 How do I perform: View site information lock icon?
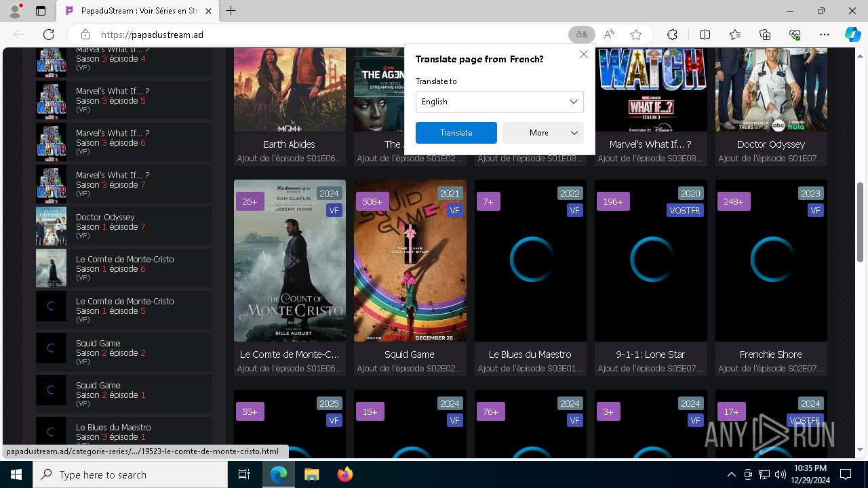[x=85, y=35]
